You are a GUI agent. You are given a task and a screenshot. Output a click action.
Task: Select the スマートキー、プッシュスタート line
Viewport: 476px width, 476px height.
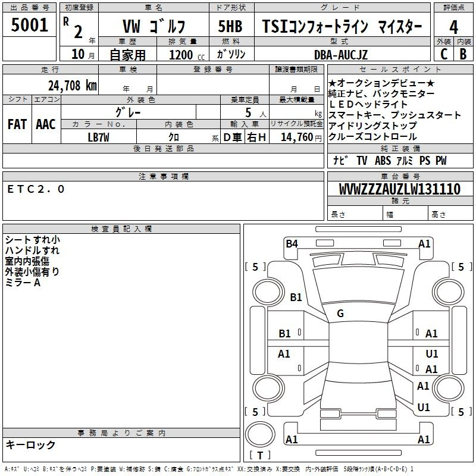pos(395,115)
